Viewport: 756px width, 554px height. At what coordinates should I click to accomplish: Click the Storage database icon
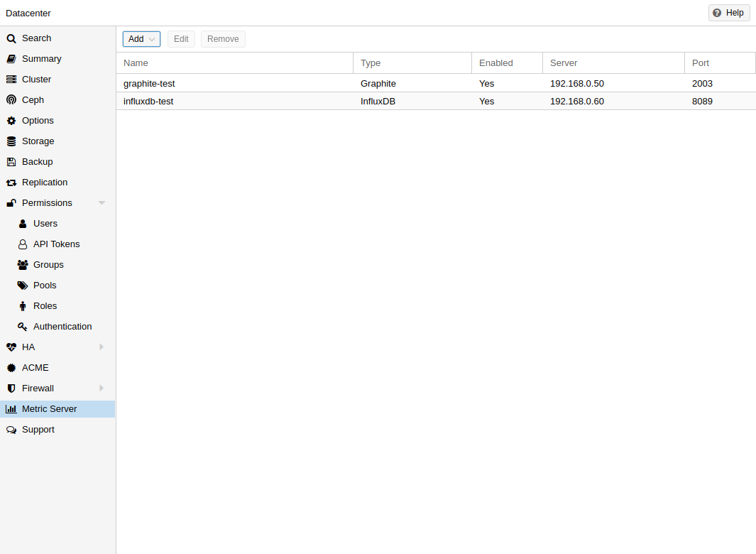[x=11, y=141]
